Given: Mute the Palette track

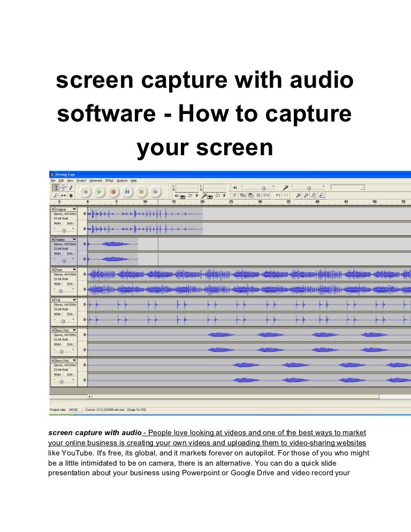Looking at the screenshot, I should coord(57,254).
